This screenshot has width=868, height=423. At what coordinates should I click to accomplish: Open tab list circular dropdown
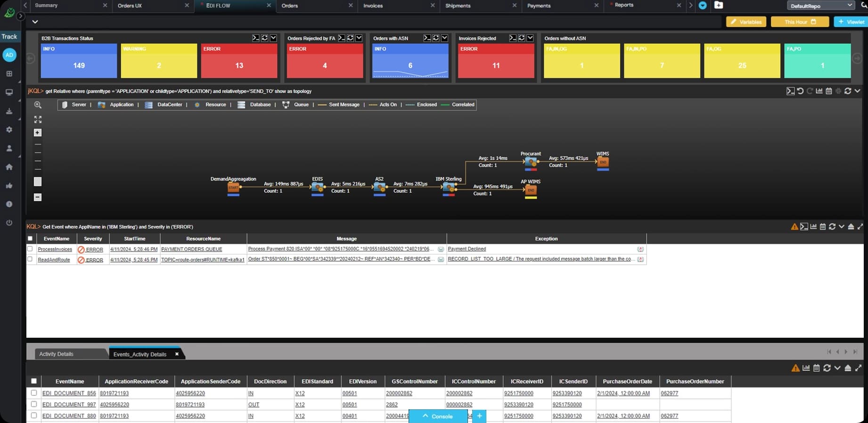(703, 6)
